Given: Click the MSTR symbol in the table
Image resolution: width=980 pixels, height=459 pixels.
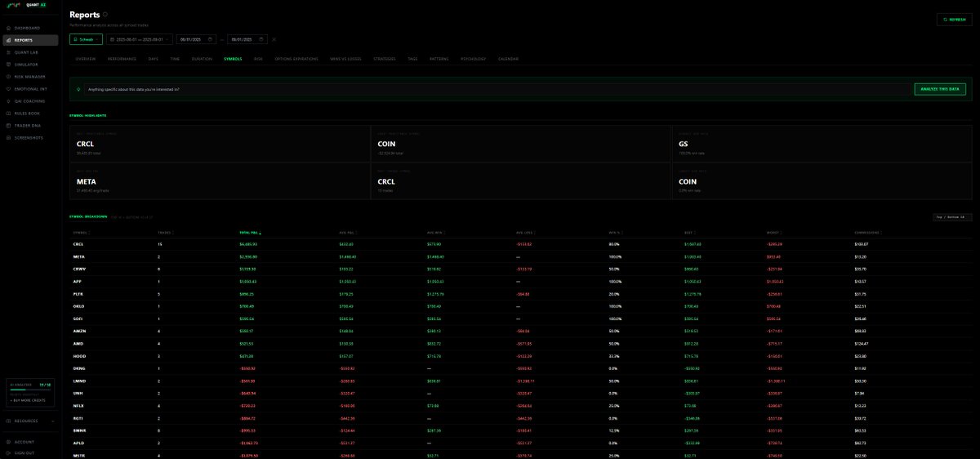Looking at the screenshot, I should (78, 455).
